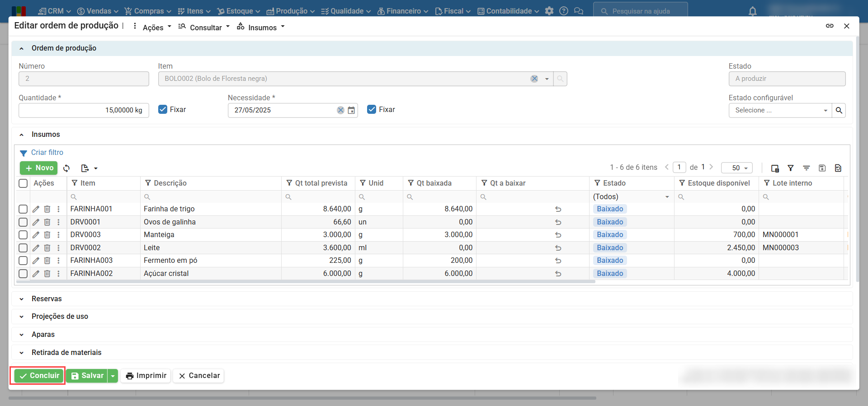The image size is (868, 406).
Task: Undo Qt a baixar for Leite row
Action: click(558, 248)
